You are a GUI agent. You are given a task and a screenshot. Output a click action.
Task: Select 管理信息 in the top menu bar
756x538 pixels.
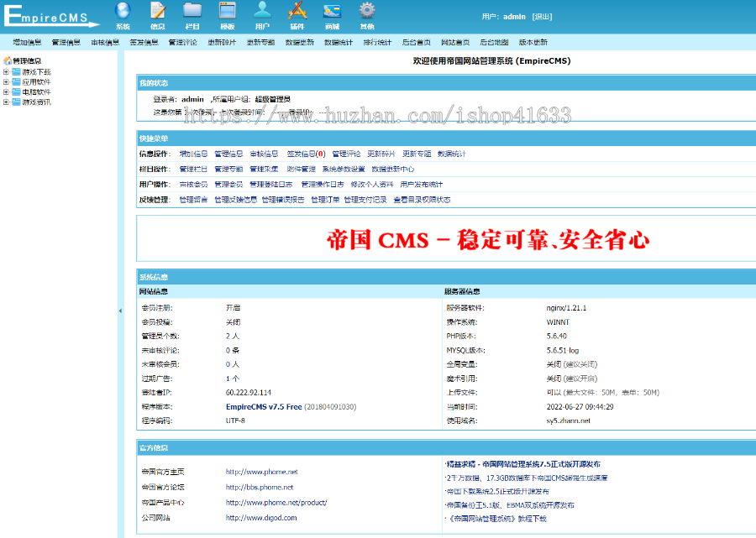[x=66, y=42]
